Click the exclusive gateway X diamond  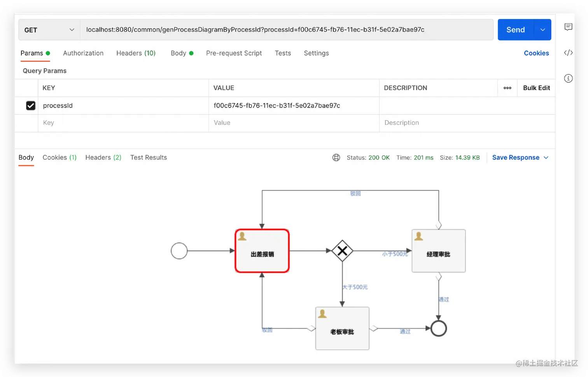click(x=342, y=251)
